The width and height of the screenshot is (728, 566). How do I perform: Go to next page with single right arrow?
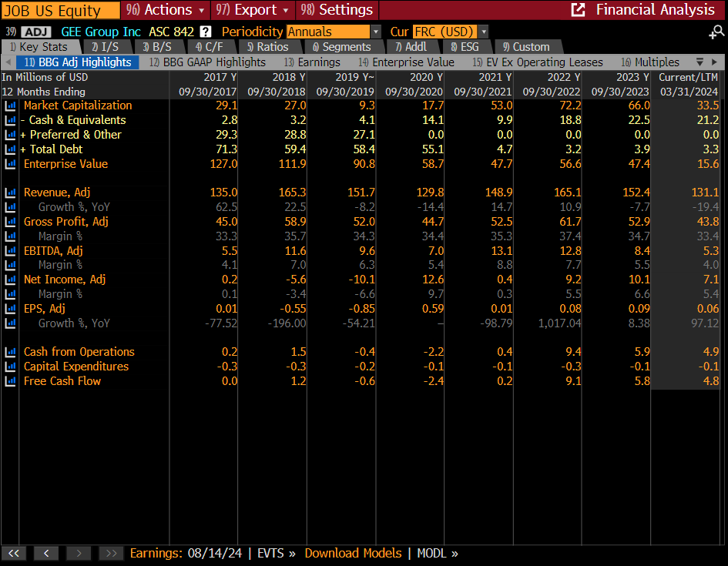click(79, 553)
